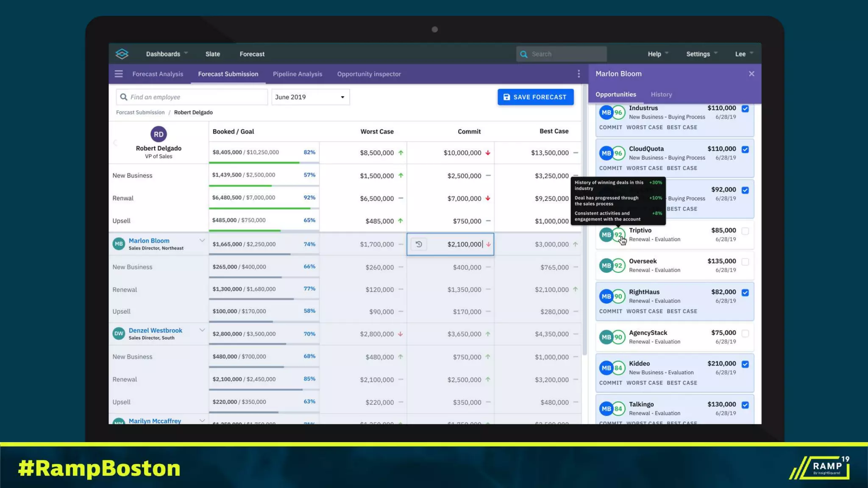Open the June 2019 period dropdown

coord(310,97)
